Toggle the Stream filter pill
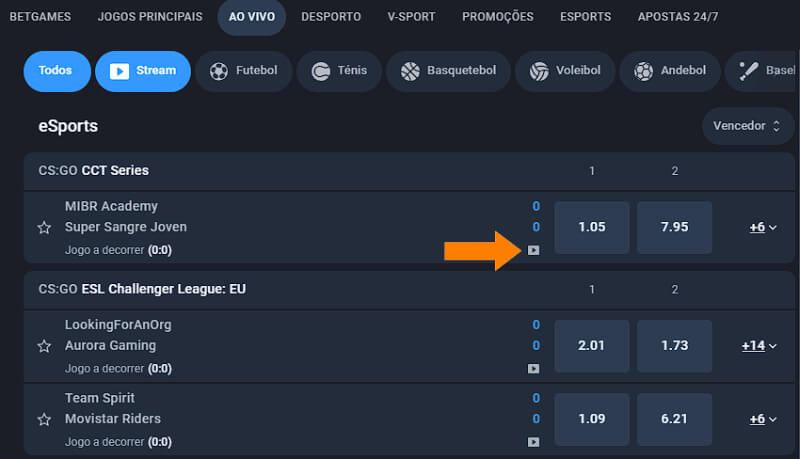 click(x=143, y=71)
